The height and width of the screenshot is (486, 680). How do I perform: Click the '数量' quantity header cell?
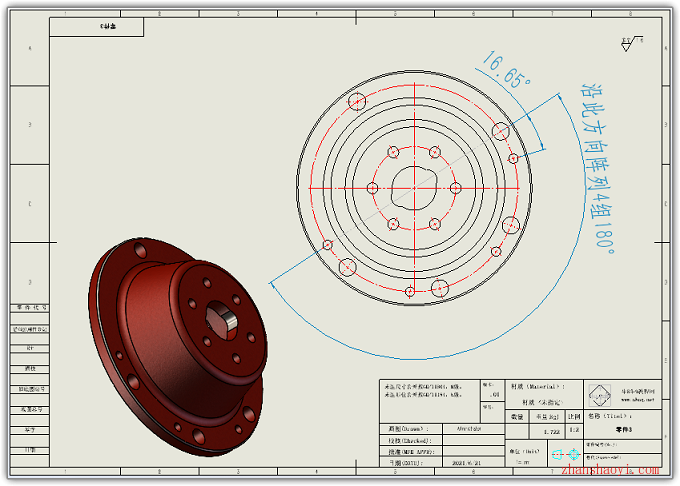(517, 417)
